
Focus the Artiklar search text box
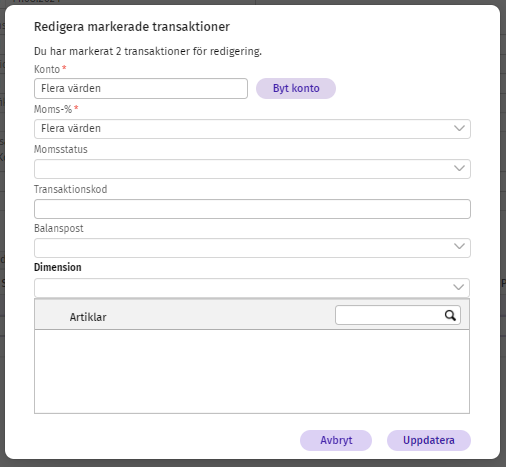[398, 315]
